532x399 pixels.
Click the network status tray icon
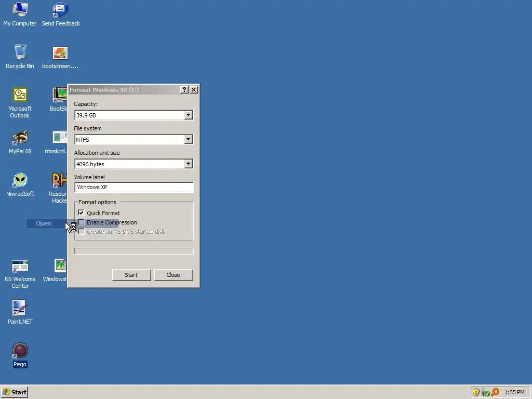tap(485, 393)
